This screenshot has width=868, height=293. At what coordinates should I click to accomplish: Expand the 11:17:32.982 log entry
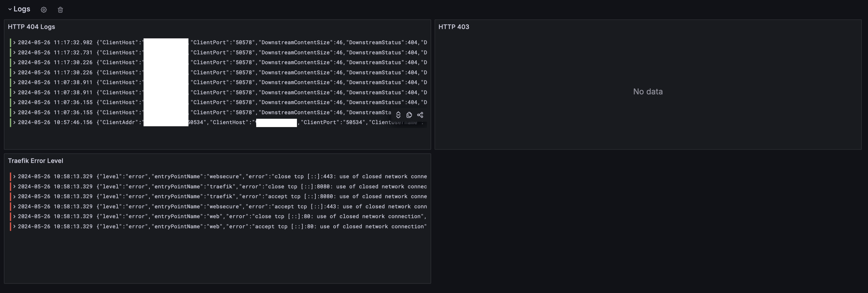15,43
